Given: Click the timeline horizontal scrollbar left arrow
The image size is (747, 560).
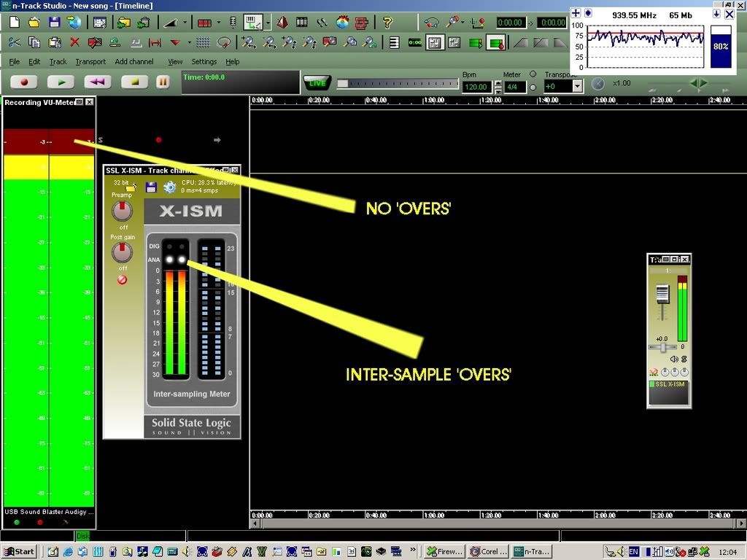Looking at the screenshot, I should pos(255,524).
